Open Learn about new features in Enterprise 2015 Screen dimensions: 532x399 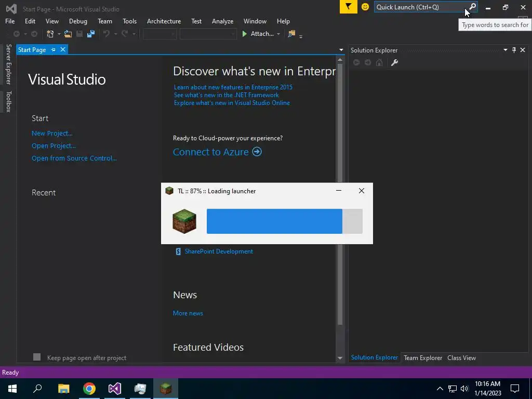pos(233,87)
